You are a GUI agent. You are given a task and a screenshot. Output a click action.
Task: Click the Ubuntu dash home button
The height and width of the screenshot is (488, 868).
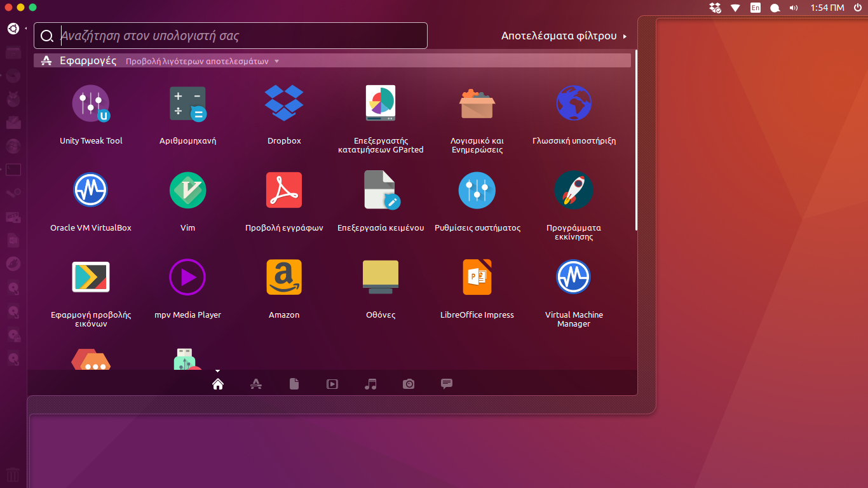point(13,29)
